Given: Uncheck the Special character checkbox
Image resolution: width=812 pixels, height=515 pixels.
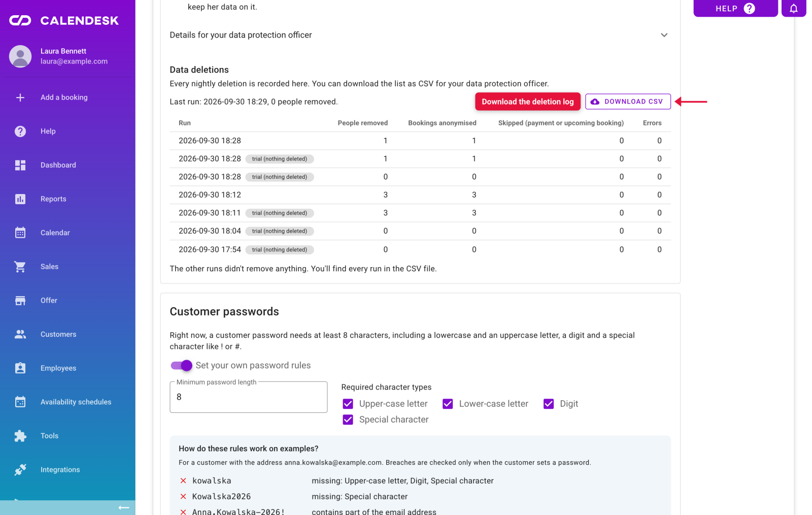Looking at the screenshot, I should [348, 420].
